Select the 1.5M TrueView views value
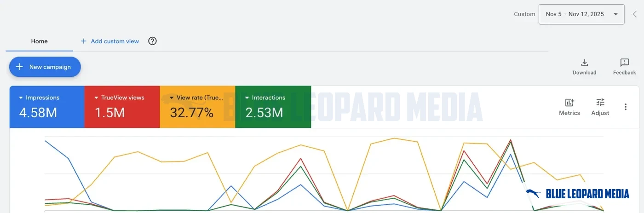The image size is (644, 213). pyautogui.click(x=109, y=112)
